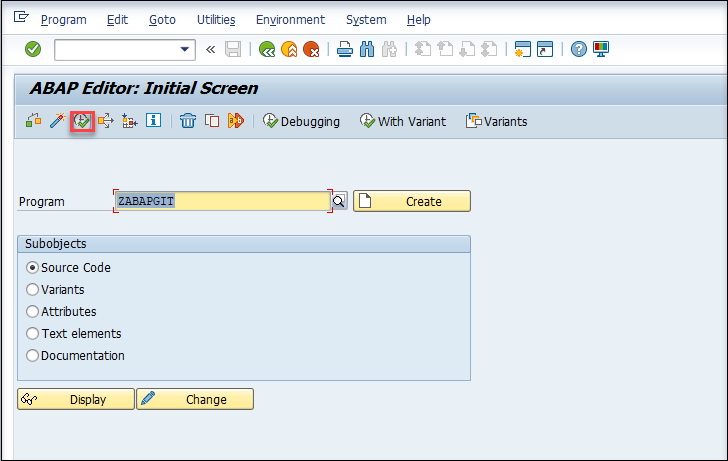
Task: Open the System menu
Action: point(366,20)
